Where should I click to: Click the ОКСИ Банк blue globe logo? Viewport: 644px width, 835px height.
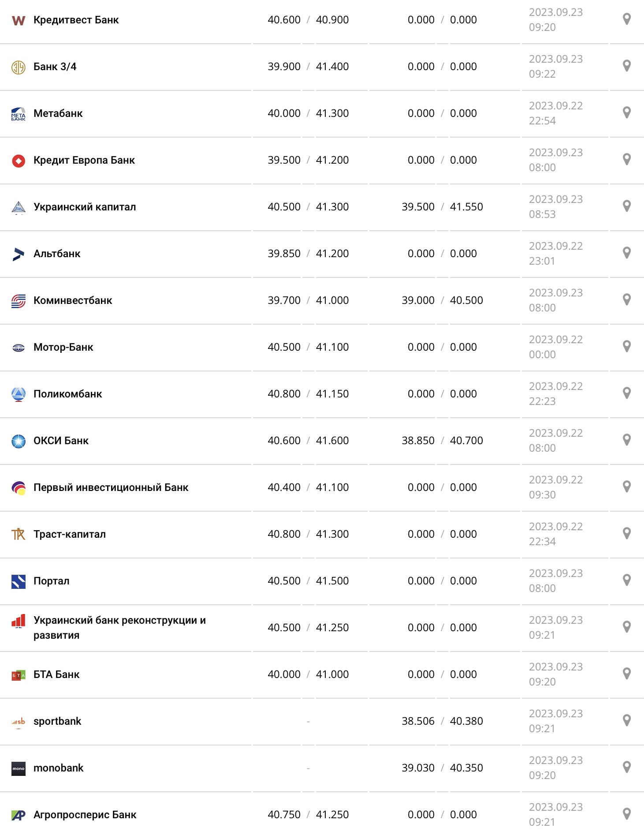(x=18, y=440)
